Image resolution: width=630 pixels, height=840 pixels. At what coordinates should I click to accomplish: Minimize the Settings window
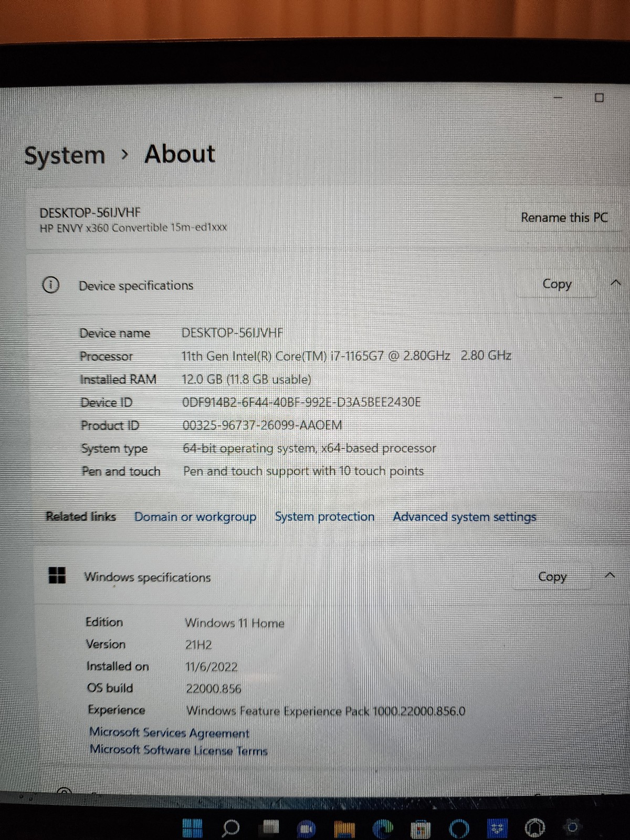pos(558,98)
